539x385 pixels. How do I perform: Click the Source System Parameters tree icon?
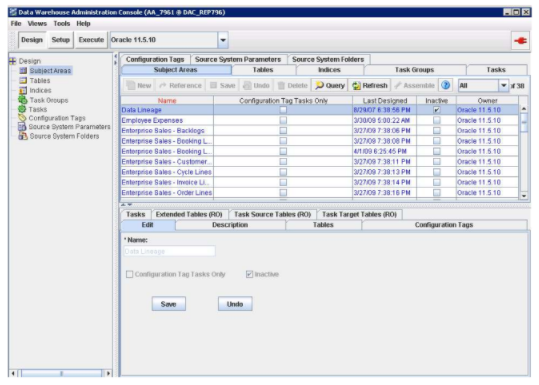click(x=22, y=127)
